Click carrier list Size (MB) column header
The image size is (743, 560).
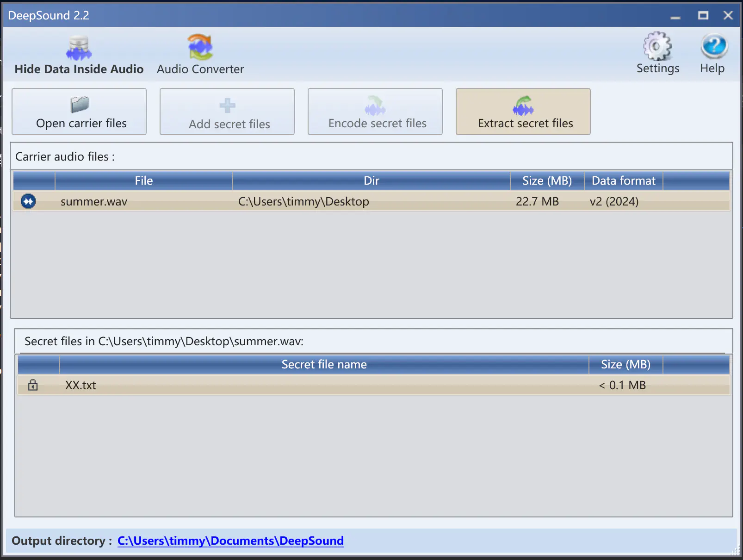(547, 180)
